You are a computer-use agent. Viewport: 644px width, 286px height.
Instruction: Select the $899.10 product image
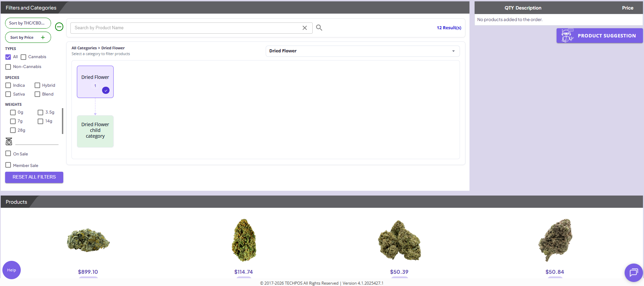(88, 240)
